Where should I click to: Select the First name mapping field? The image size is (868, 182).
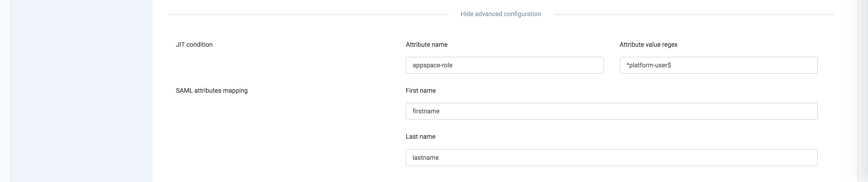pyautogui.click(x=611, y=111)
